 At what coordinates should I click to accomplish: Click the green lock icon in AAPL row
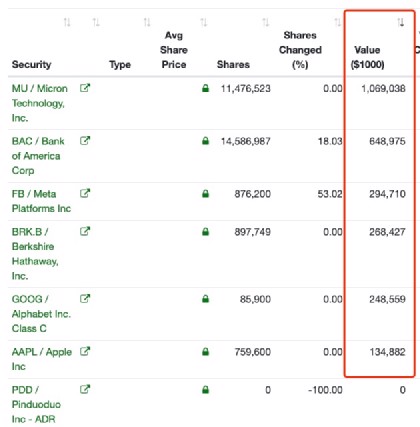click(x=205, y=352)
